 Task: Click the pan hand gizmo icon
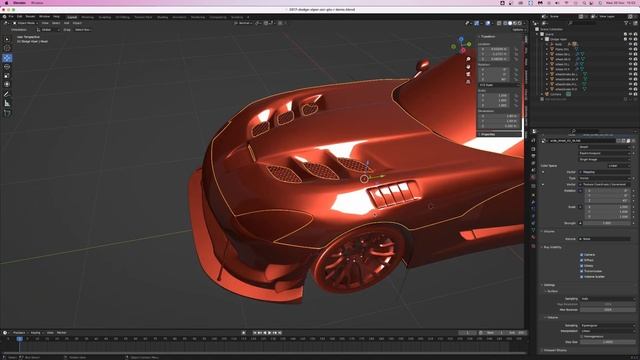coord(468,67)
